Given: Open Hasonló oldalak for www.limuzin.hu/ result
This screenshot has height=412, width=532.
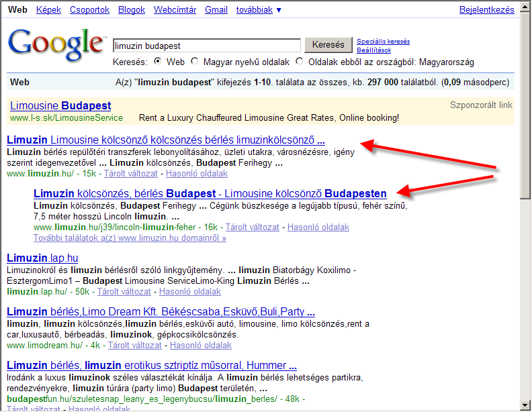Looking at the screenshot, I should [197, 174].
